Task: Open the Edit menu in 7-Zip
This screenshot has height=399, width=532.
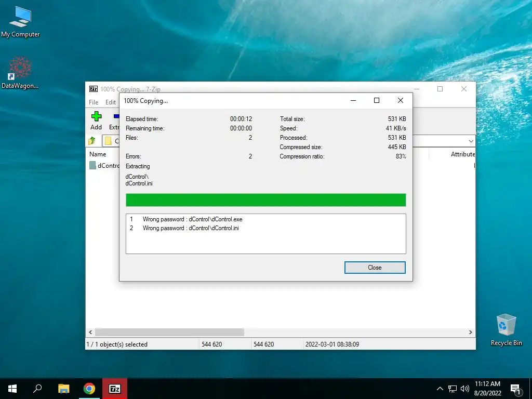Action: pyautogui.click(x=111, y=102)
